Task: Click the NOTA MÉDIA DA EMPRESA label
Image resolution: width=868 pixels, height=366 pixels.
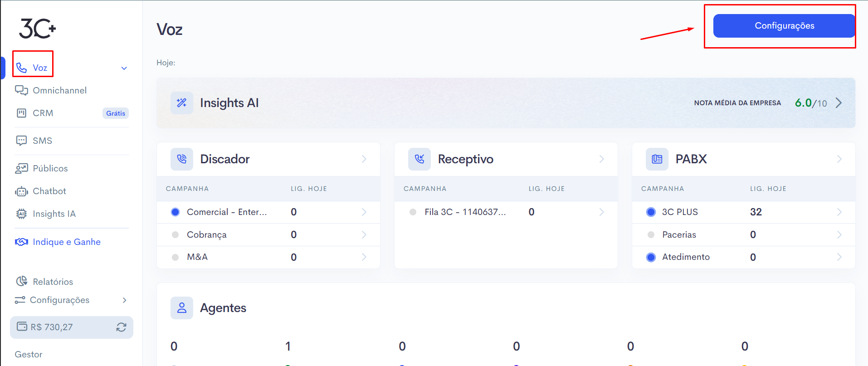Action: pos(737,103)
